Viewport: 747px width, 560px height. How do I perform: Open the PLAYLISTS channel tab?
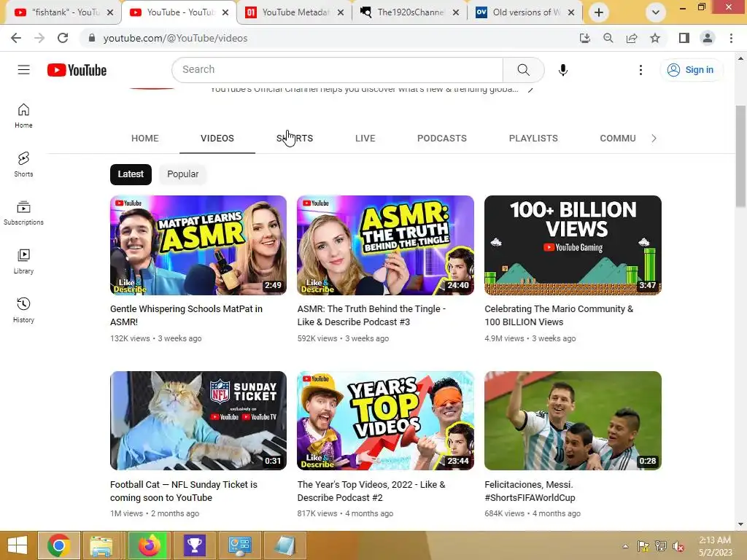point(533,138)
